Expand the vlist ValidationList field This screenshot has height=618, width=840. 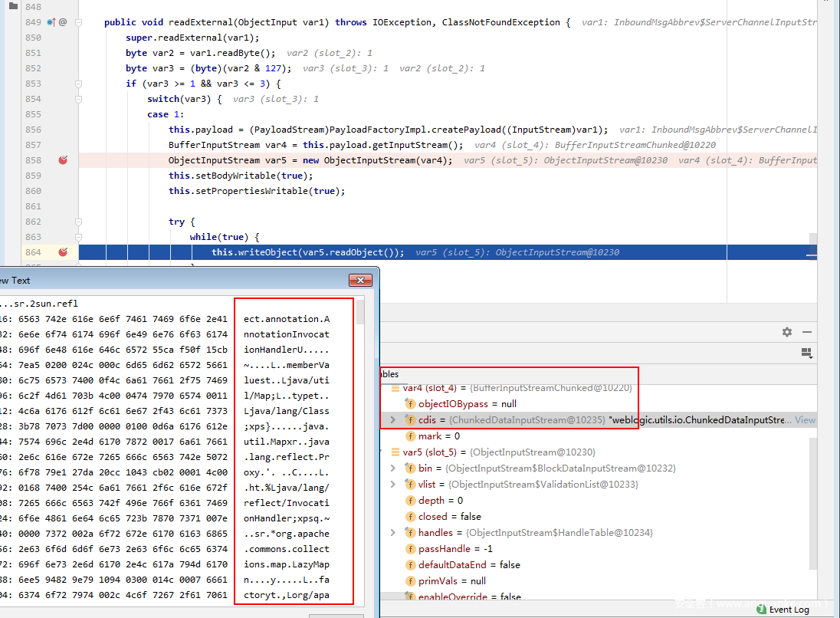393,485
